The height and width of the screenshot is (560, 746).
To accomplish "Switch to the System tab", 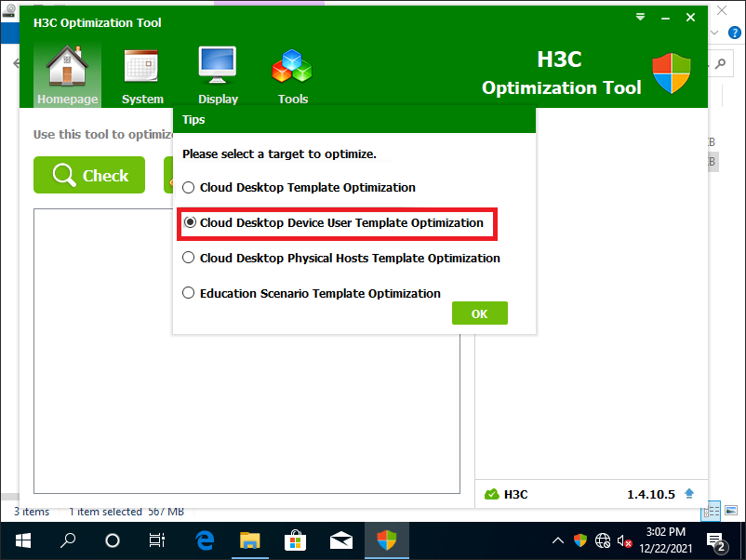I will pyautogui.click(x=142, y=76).
